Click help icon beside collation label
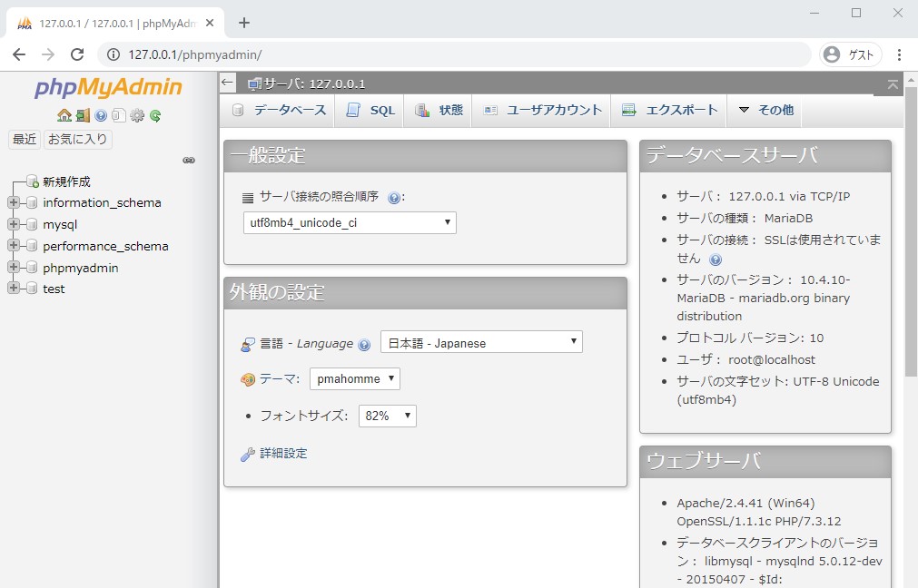 point(394,198)
